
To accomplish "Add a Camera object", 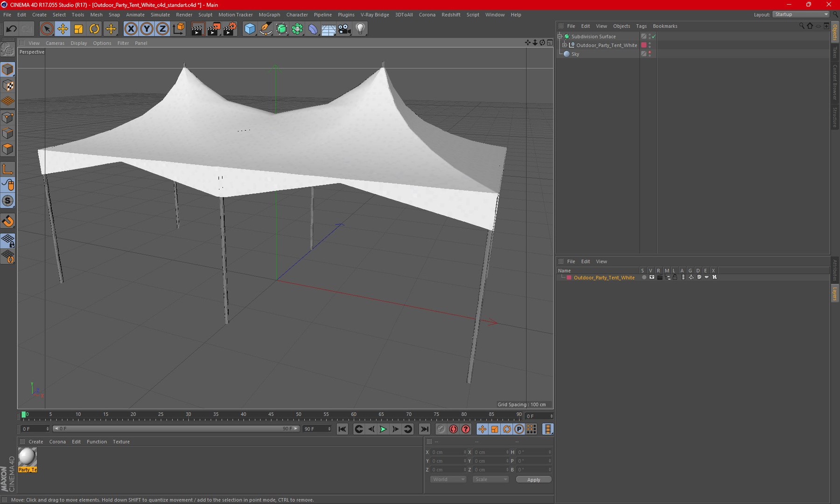I will 344,29.
